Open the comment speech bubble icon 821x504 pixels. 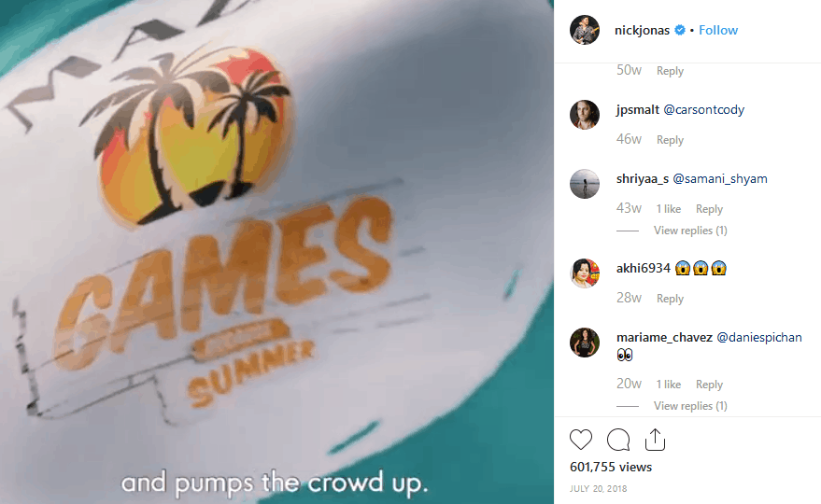coord(618,440)
